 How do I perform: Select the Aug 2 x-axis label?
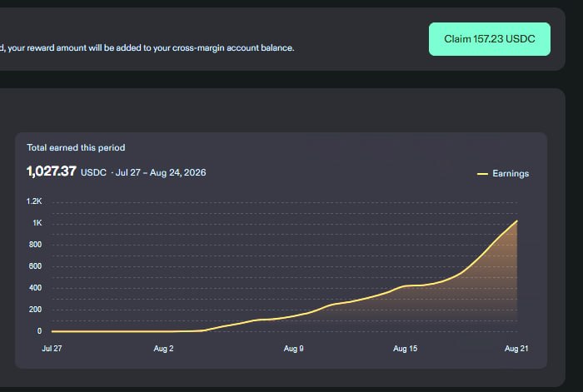coord(163,349)
